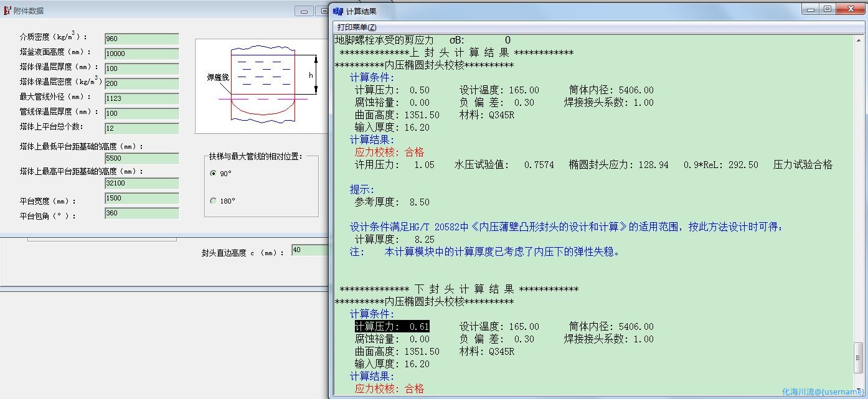868x399 pixels.
Task: Edit the 平台包角 field showing 360
Action: coord(142,213)
